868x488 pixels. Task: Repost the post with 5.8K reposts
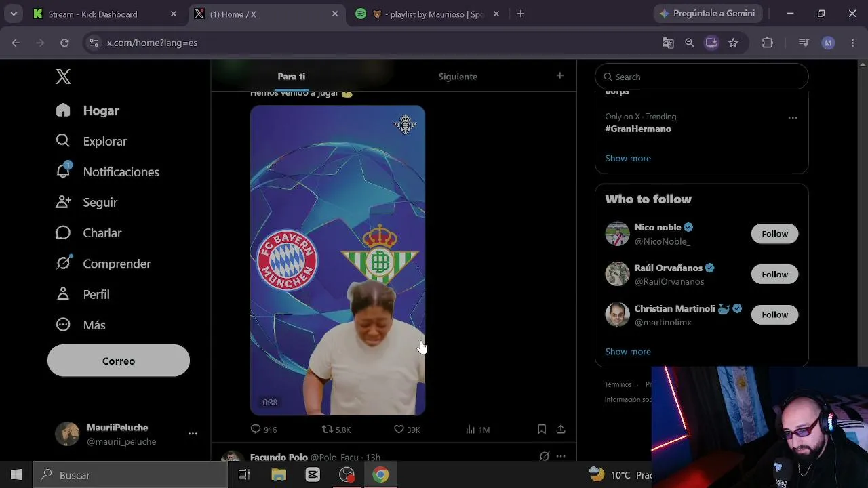(336, 429)
